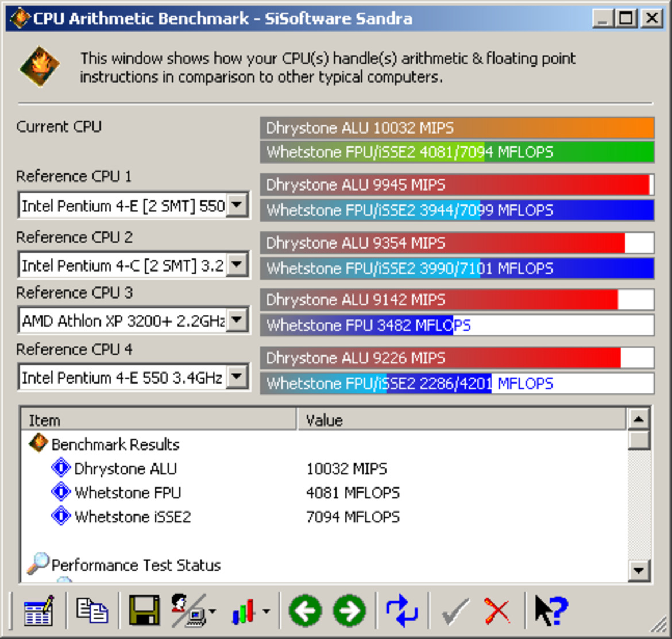The image size is (672, 639).
Task: Click the 10032 MIPS value cell
Action: [x=346, y=468]
